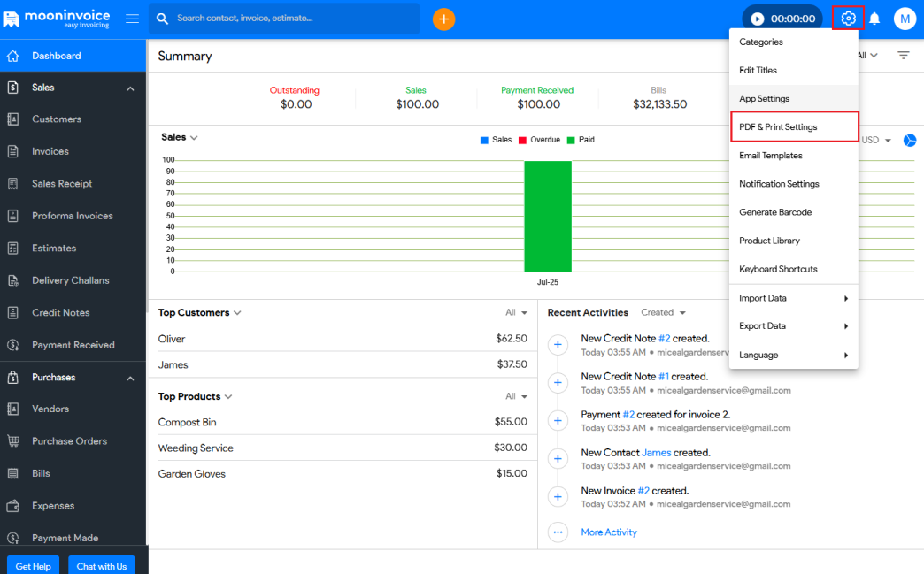Viewport: 924px width, 574px height.
Task: Toggle the Paid legend in the sales chart
Action: pyautogui.click(x=580, y=140)
